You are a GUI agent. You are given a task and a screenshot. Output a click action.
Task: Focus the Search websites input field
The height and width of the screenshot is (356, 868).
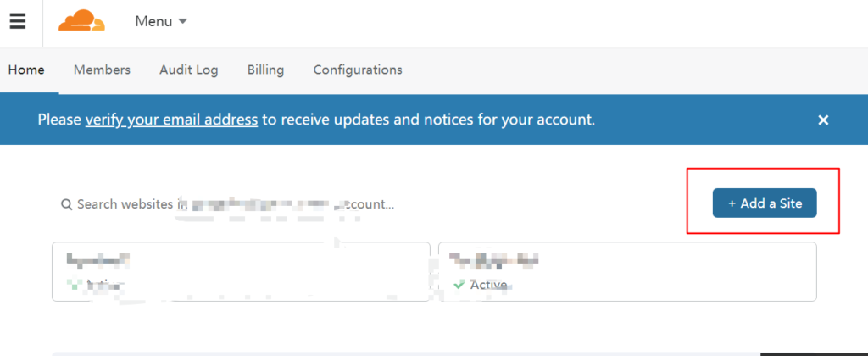click(x=237, y=204)
